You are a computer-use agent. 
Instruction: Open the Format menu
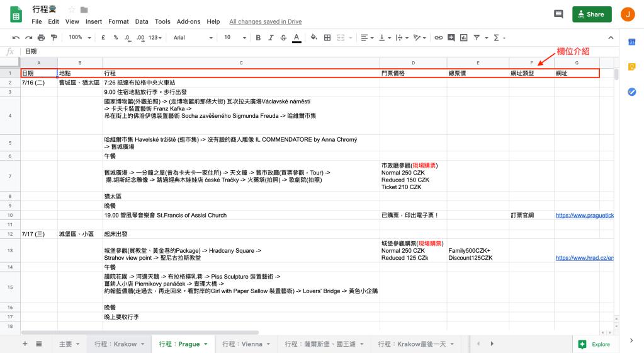coord(118,21)
